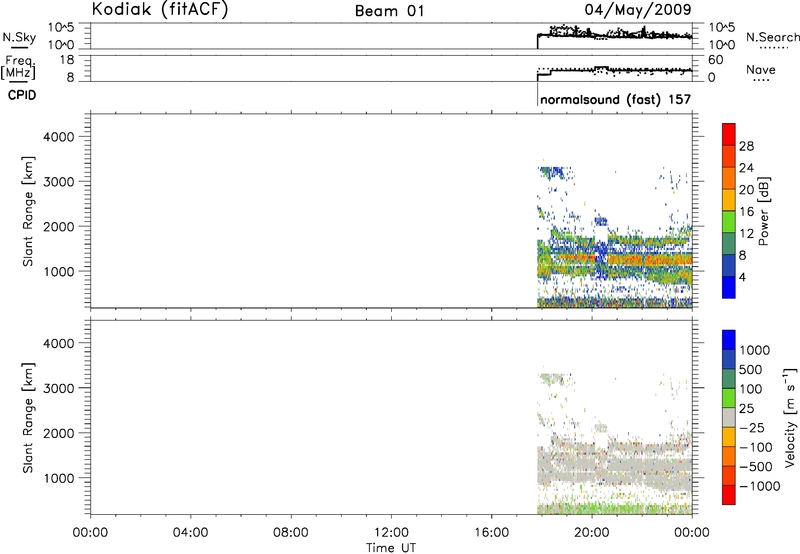
Task: Click the blue bottom of Power colorbar
Action: click(x=729, y=287)
